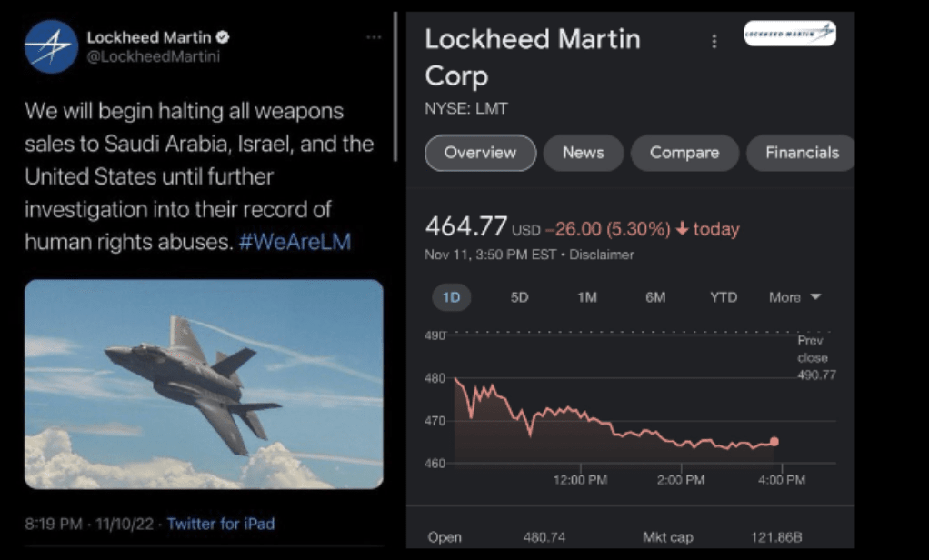Click the #WeAreLM hashtag link
This screenshot has width=929, height=560.
click(x=295, y=243)
